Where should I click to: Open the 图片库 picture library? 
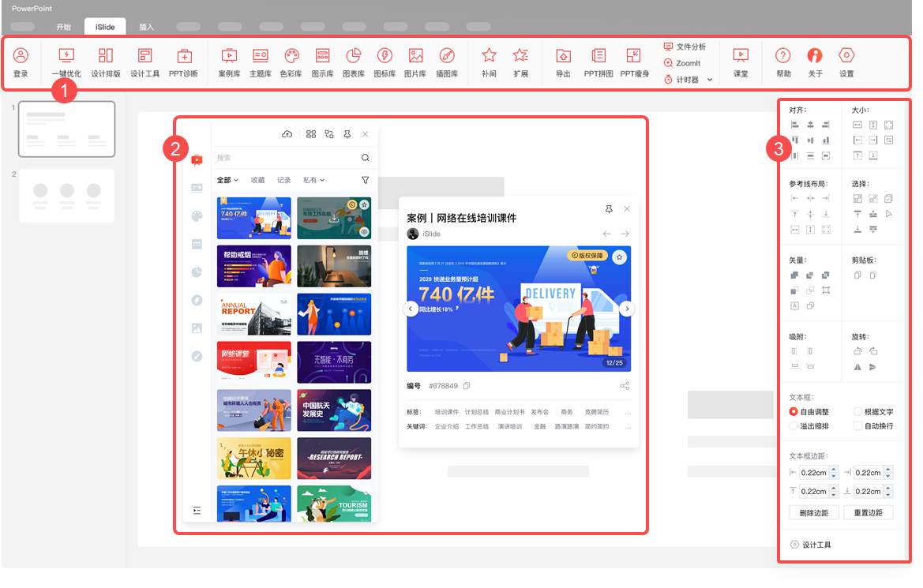(415, 62)
